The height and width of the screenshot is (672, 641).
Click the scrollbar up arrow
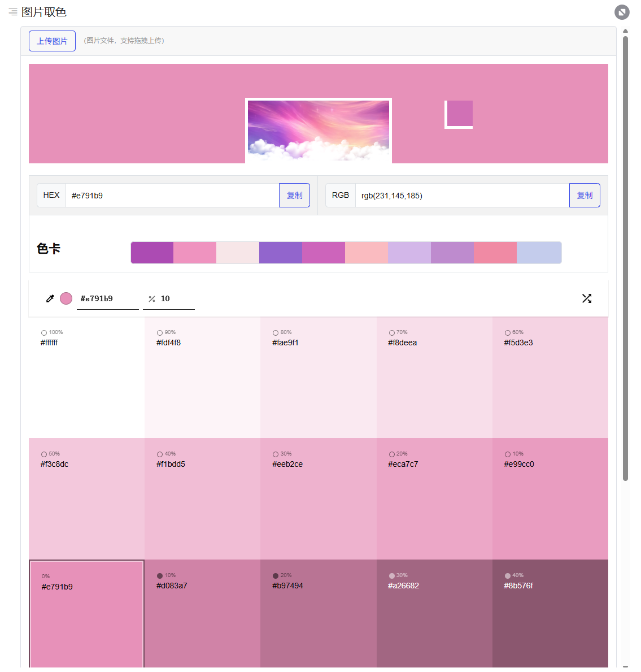coord(625,31)
